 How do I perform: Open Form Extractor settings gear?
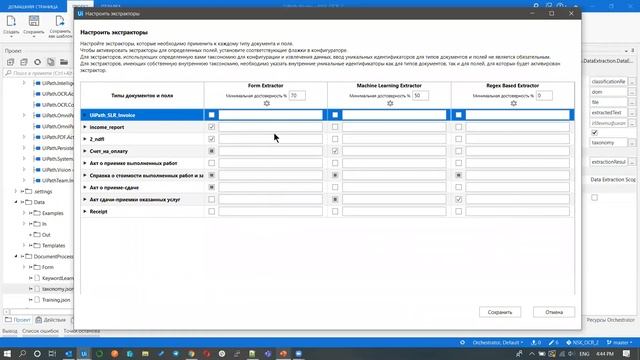click(267, 104)
